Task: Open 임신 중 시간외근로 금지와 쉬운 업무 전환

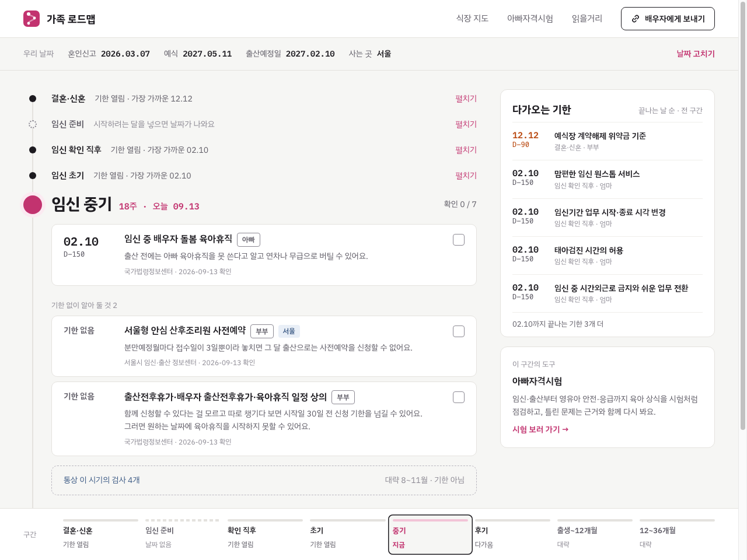Action: point(608,293)
